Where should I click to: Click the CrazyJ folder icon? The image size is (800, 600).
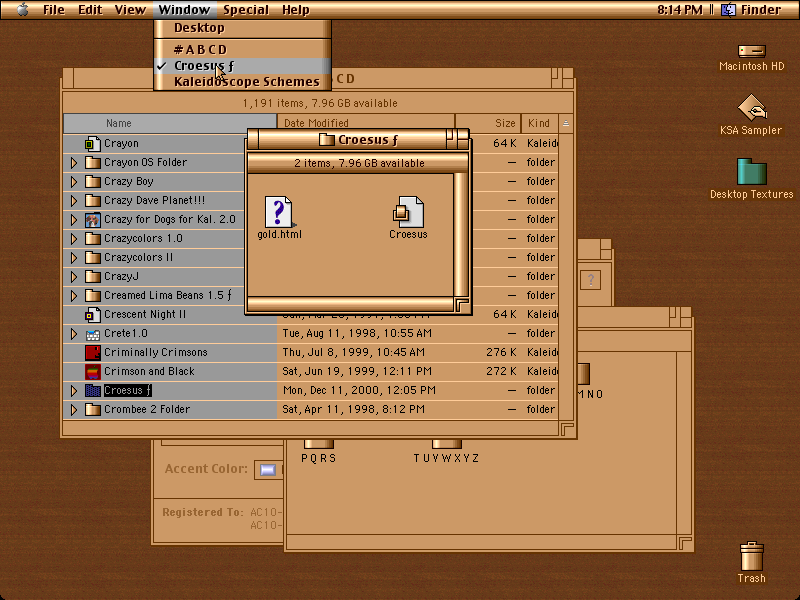pos(92,277)
